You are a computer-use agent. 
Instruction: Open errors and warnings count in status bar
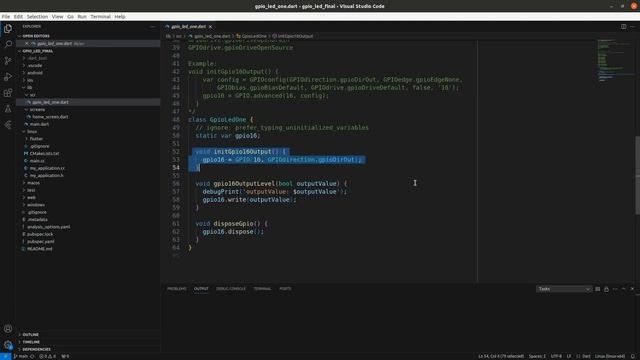47,356
